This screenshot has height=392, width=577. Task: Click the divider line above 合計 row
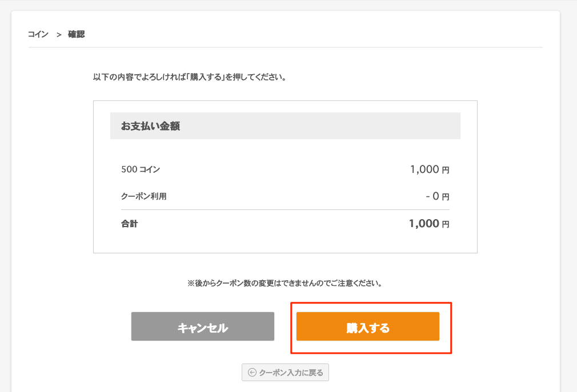(x=285, y=210)
